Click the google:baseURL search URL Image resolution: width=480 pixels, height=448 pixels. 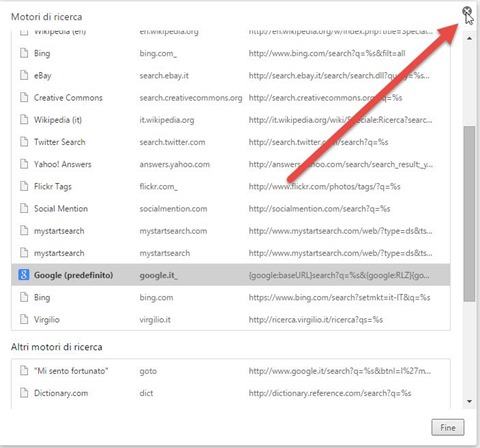(339, 276)
